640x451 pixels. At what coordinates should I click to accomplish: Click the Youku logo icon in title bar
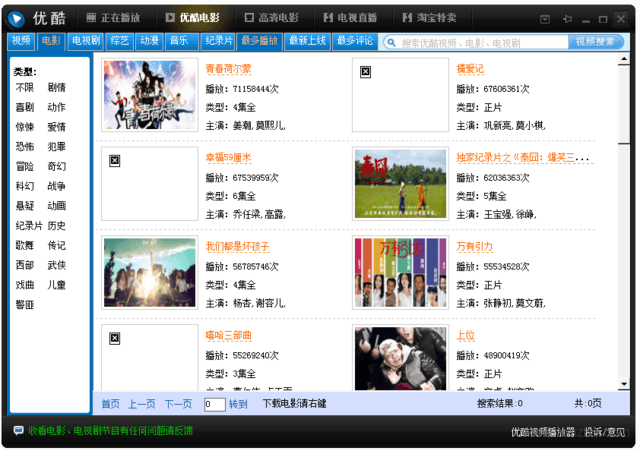pos(16,16)
